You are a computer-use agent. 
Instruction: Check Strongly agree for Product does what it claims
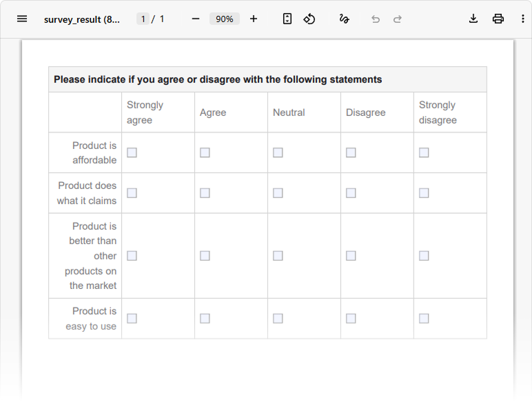tap(132, 193)
